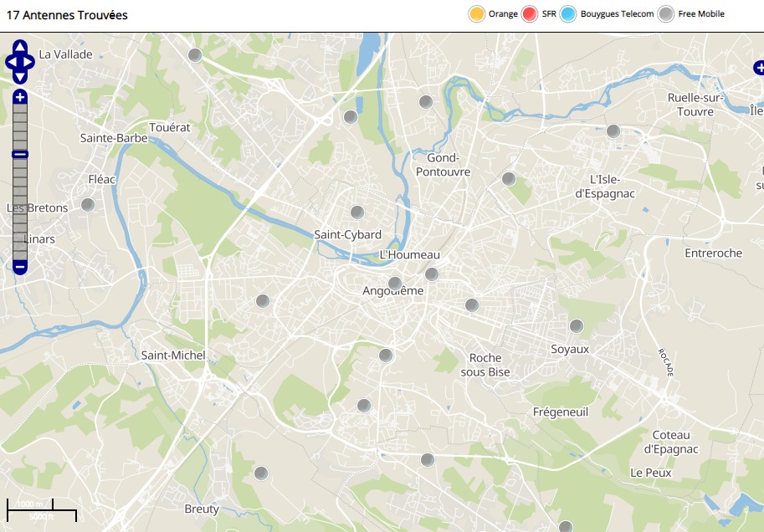Toggle the Bouygues Telecom blue circle

(x=568, y=14)
